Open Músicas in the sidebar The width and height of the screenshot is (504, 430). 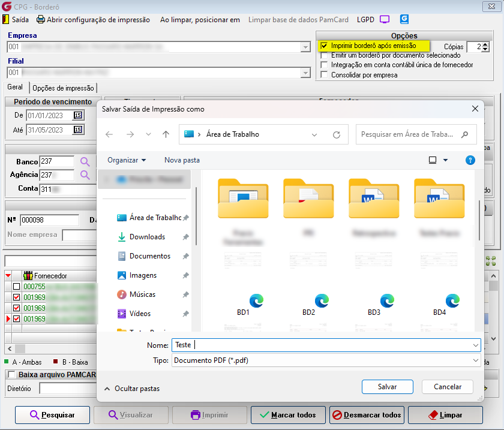142,294
